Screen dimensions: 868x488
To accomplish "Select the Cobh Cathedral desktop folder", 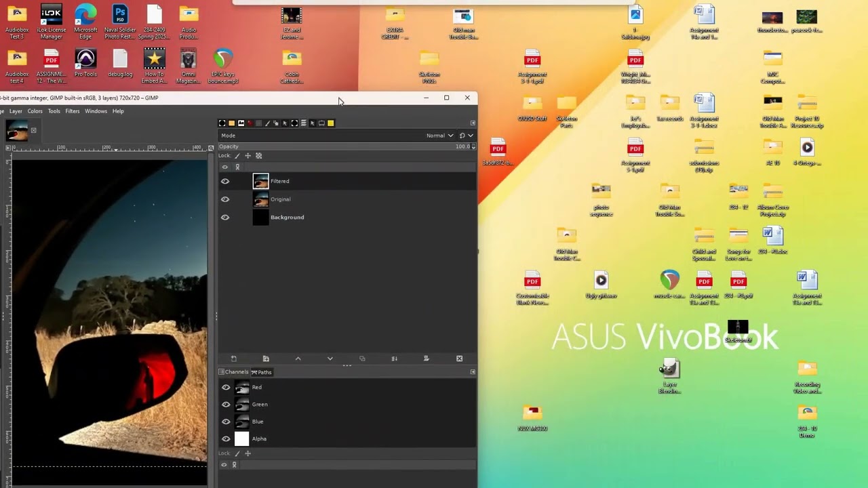I will point(292,66).
